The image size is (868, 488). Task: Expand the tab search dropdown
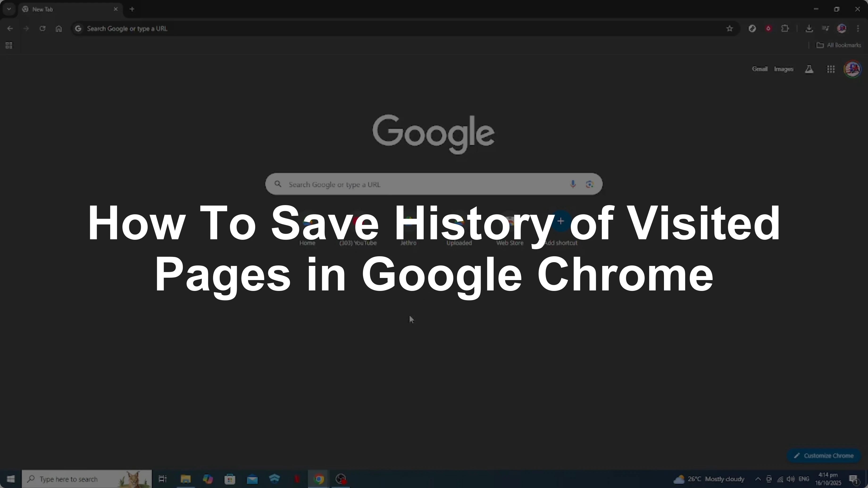(9, 9)
